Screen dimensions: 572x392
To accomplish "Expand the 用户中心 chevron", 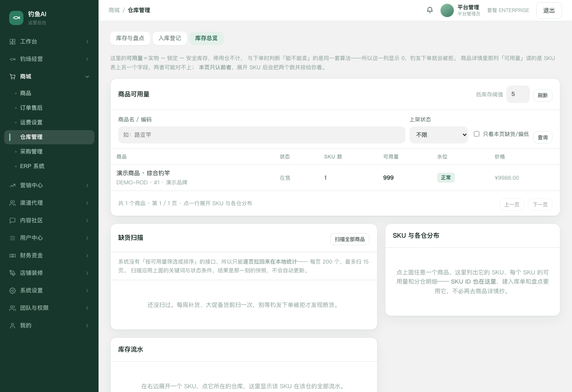I will point(87,238).
